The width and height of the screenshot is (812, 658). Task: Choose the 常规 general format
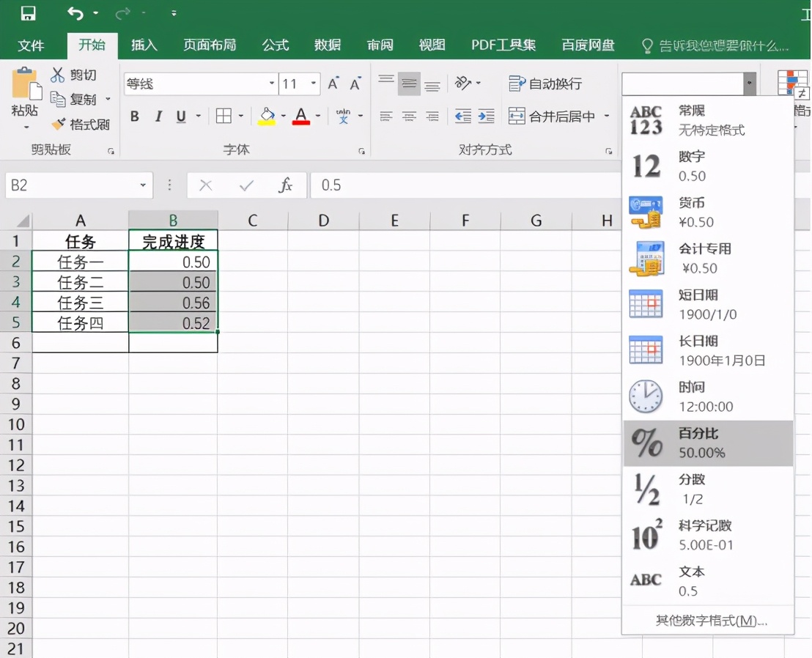708,120
